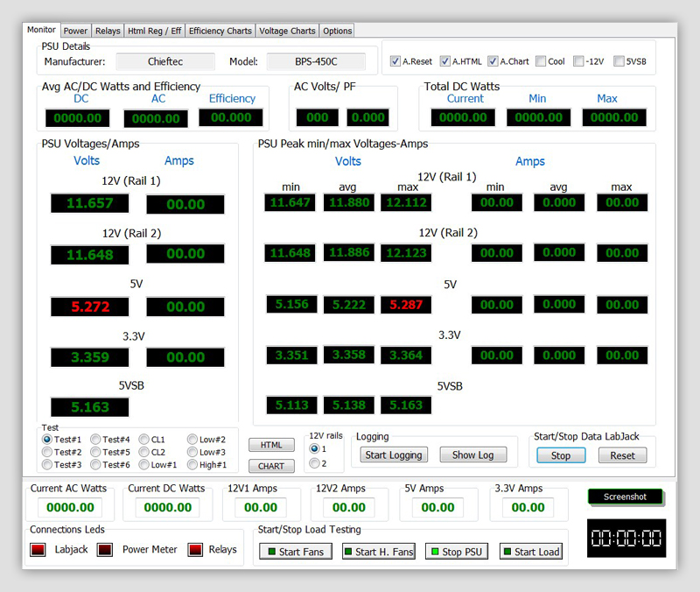Screen dimensions: 700x592
Task: Check the -12V checkbox
Action: pos(578,61)
